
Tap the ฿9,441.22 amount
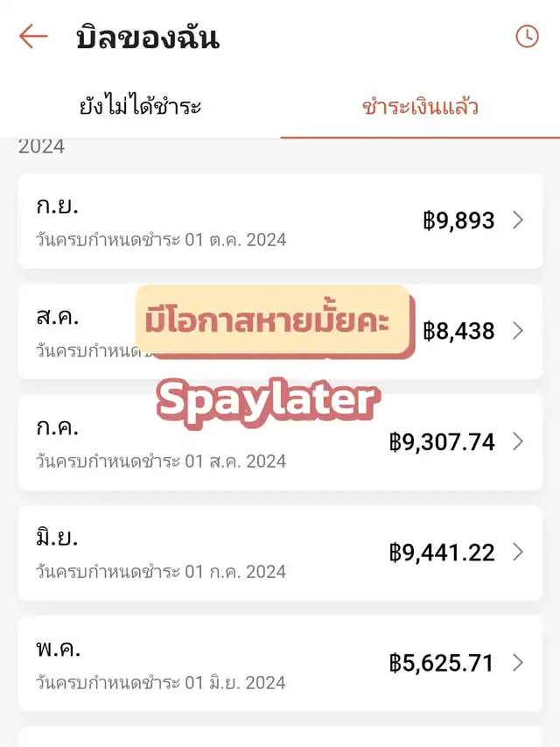[442, 553]
